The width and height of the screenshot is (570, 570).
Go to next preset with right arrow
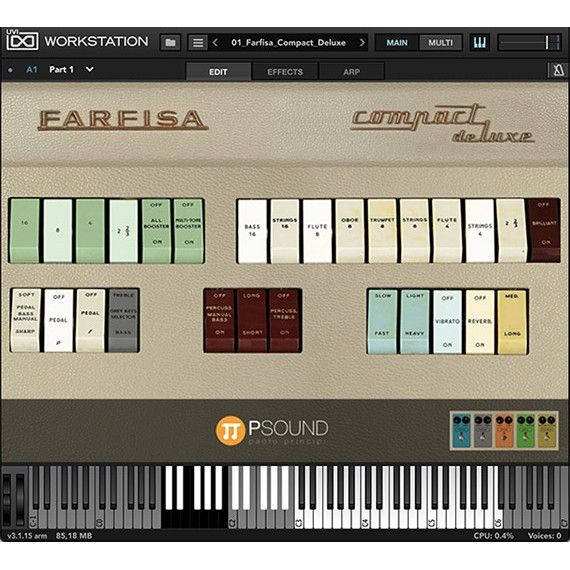pyautogui.click(x=362, y=43)
